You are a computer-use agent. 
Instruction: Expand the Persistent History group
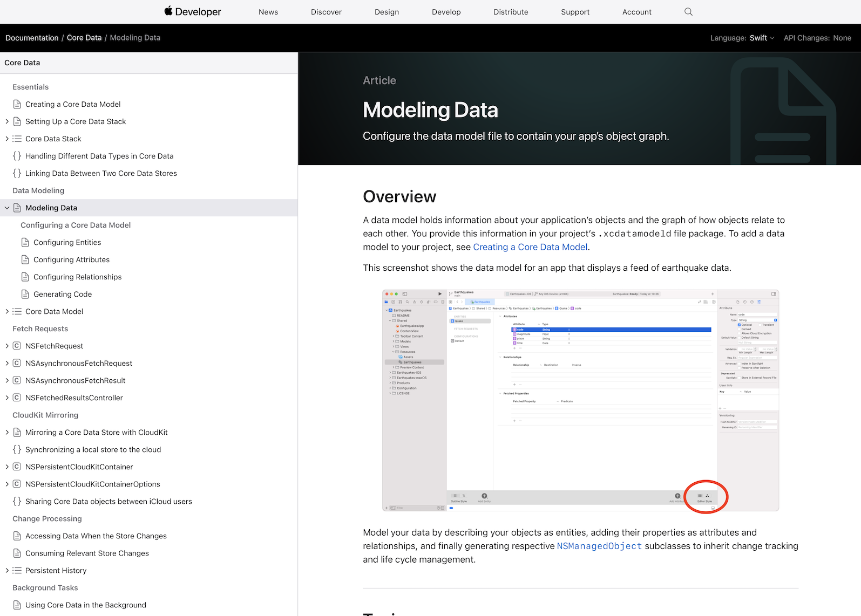click(7, 570)
